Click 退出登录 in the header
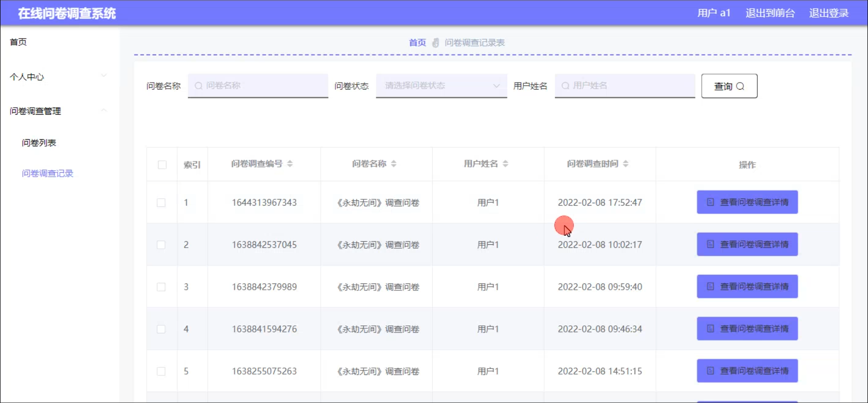The height and width of the screenshot is (403, 868). pyautogui.click(x=829, y=13)
